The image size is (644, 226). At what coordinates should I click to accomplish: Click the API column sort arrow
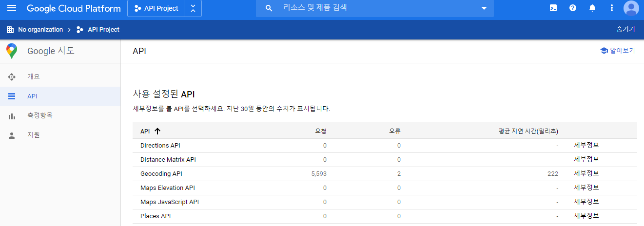click(157, 131)
